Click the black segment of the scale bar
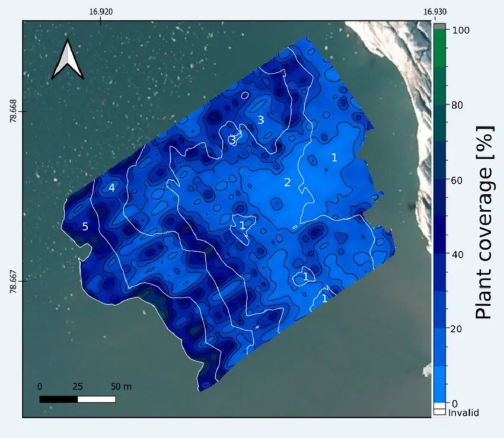The height and width of the screenshot is (438, 504). (58, 399)
